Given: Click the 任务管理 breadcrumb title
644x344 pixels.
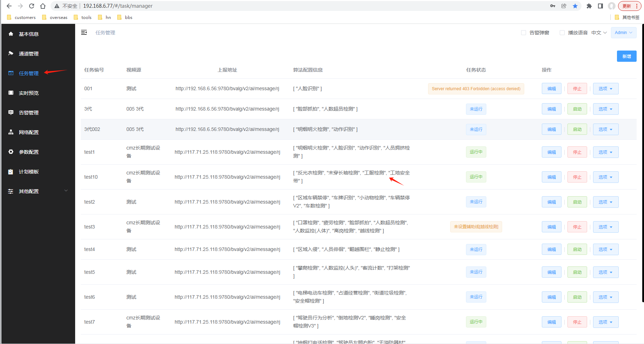Looking at the screenshot, I should point(105,33).
